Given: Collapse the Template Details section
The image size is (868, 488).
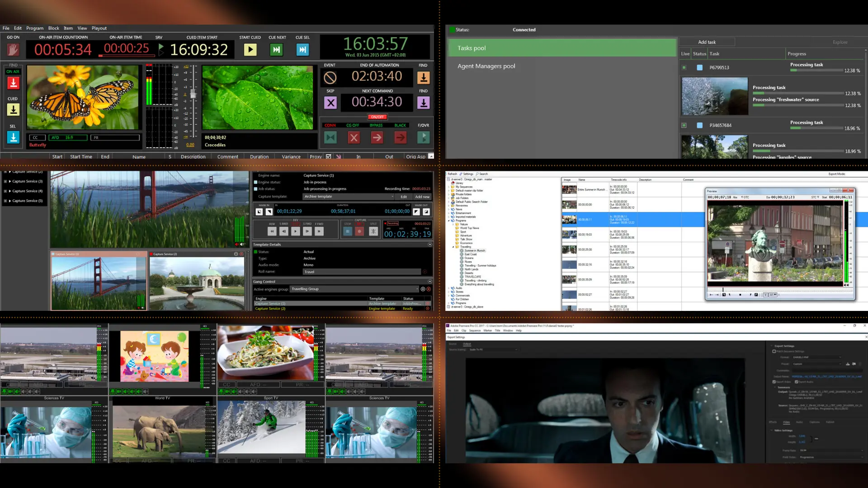Looking at the screenshot, I should coord(429,244).
